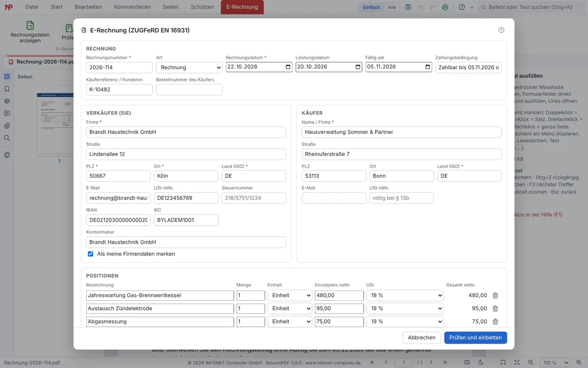588x368 pixels.
Task: Open the search panel in the sidebar
Action: click(x=7, y=138)
